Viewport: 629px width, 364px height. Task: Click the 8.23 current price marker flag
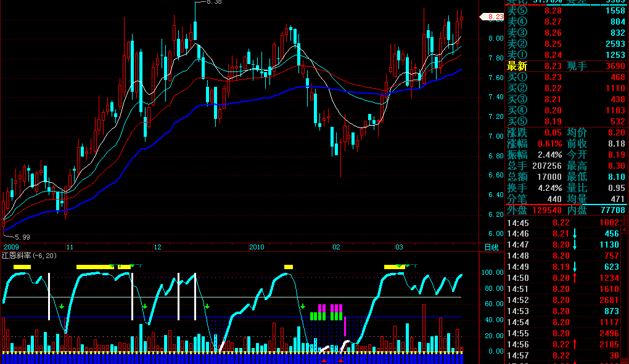(x=492, y=17)
